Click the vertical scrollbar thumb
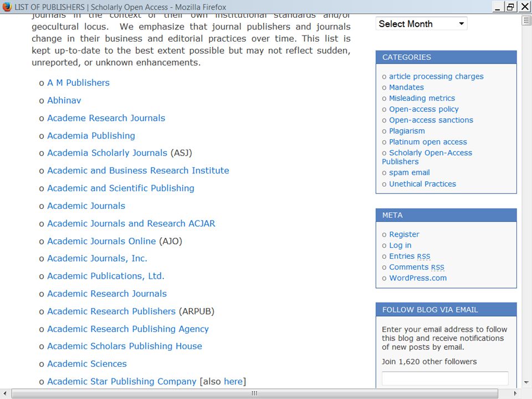The width and height of the screenshot is (532, 399). point(526,21)
